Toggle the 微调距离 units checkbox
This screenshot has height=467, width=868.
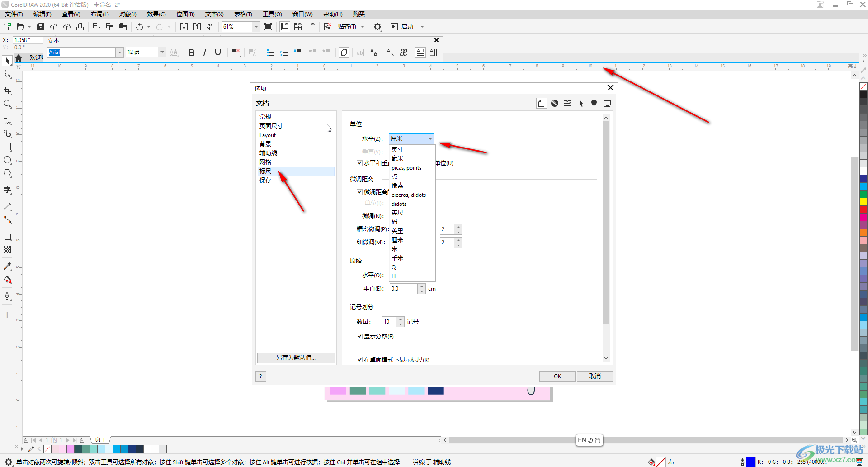[x=359, y=192]
